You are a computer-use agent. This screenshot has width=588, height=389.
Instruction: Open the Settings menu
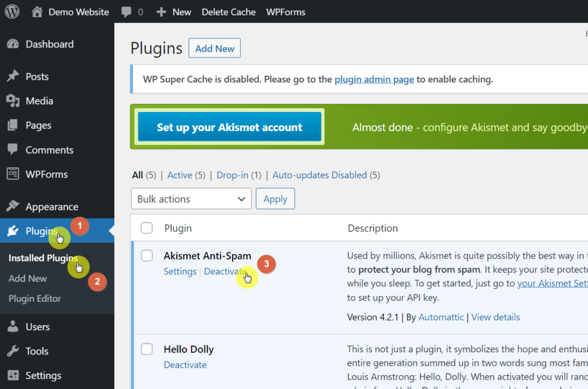(x=43, y=375)
